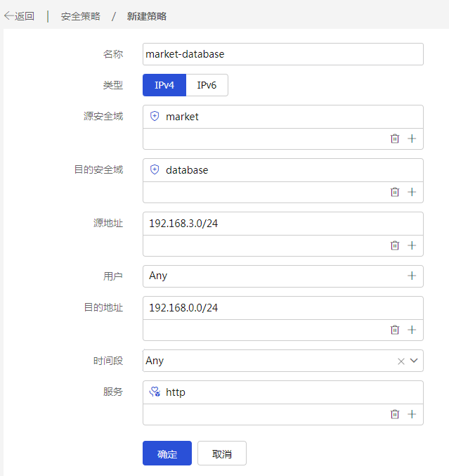Switch policy type to IPv6
449x476 pixels.
[x=207, y=85]
